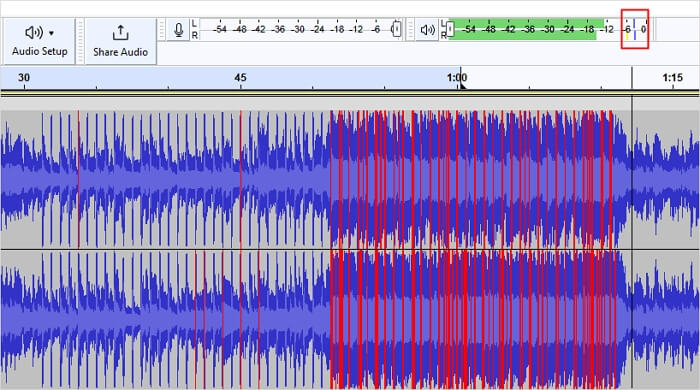This screenshot has width=700, height=390.
Task: Click the recording meter toolbar drag grip
Action: (162, 30)
